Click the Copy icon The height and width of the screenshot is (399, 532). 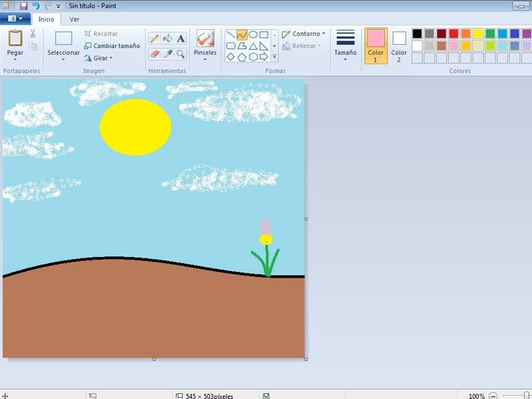coord(33,46)
